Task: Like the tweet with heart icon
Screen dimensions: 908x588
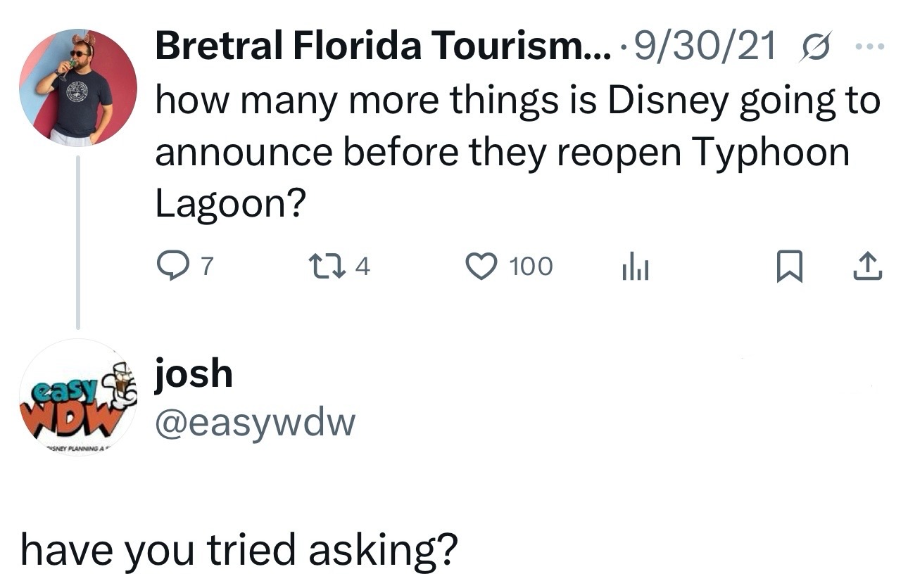Action: (x=481, y=267)
